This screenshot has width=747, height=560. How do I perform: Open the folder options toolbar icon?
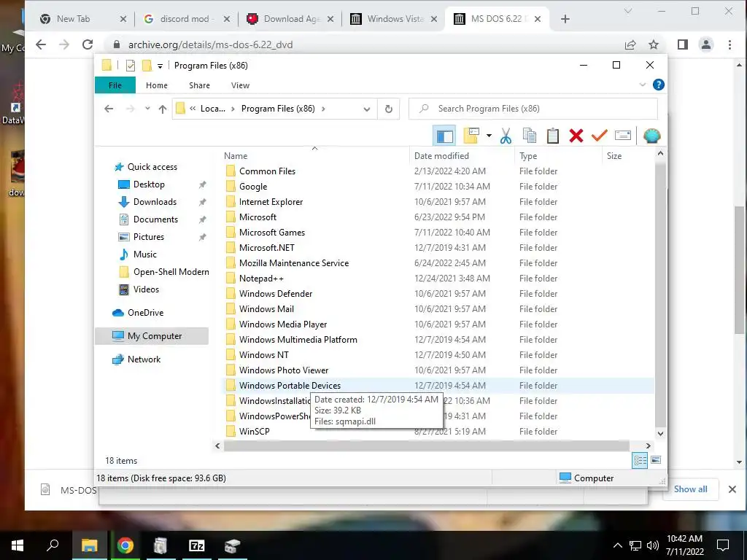471,136
